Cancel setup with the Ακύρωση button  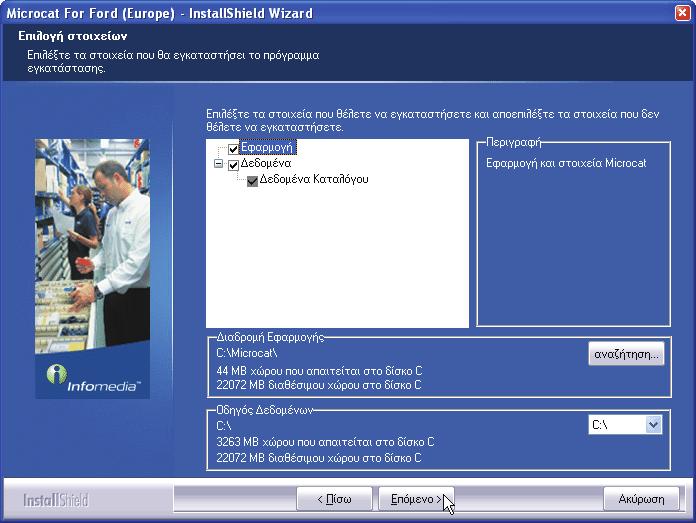click(x=641, y=499)
